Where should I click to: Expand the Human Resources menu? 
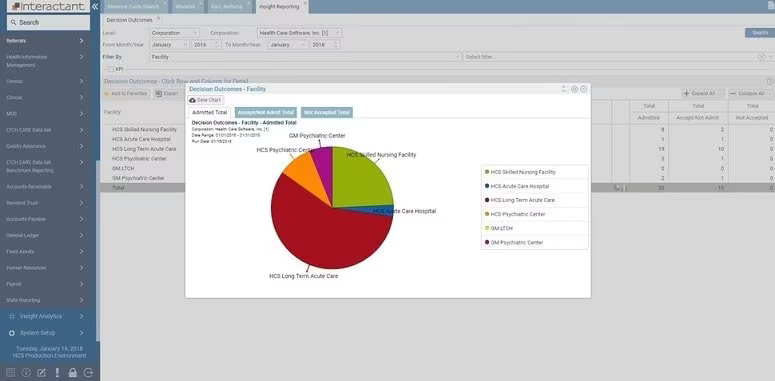(46, 268)
